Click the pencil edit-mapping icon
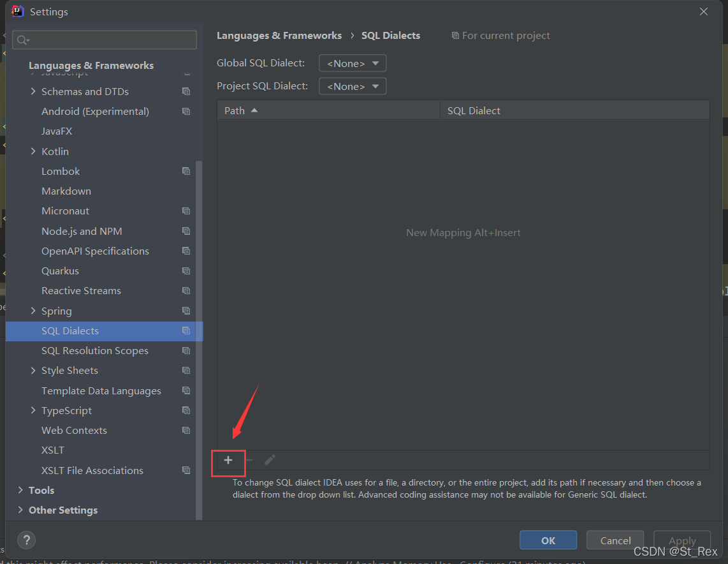The height and width of the screenshot is (564, 728). click(269, 459)
